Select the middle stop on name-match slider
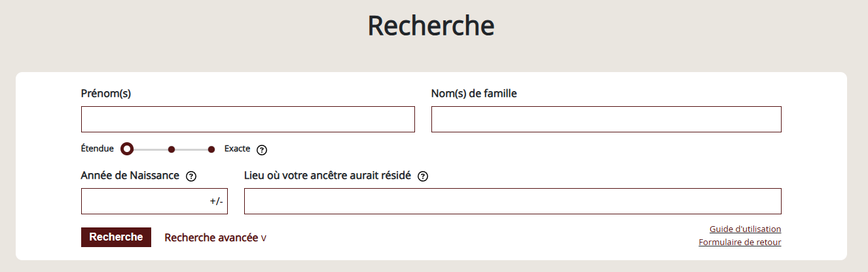 click(172, 149)
